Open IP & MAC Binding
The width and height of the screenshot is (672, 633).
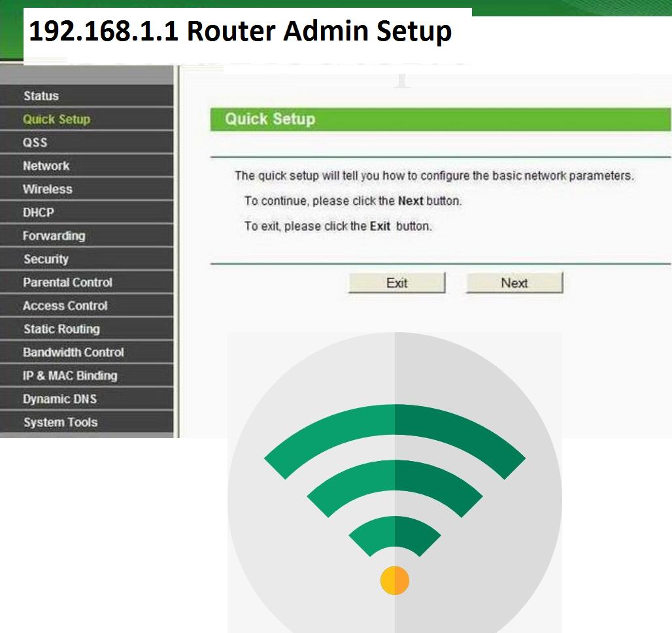[x=86, y=375]
